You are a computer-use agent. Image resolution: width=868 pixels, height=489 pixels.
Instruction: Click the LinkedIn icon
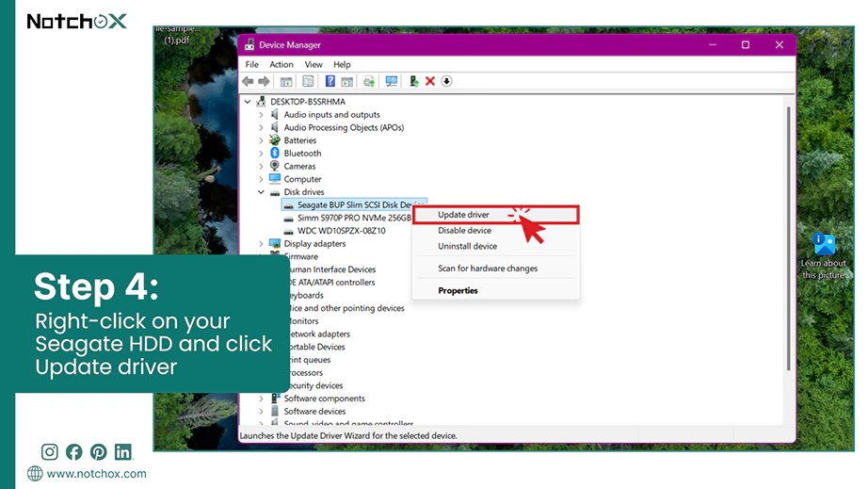[x=123, y=452]
